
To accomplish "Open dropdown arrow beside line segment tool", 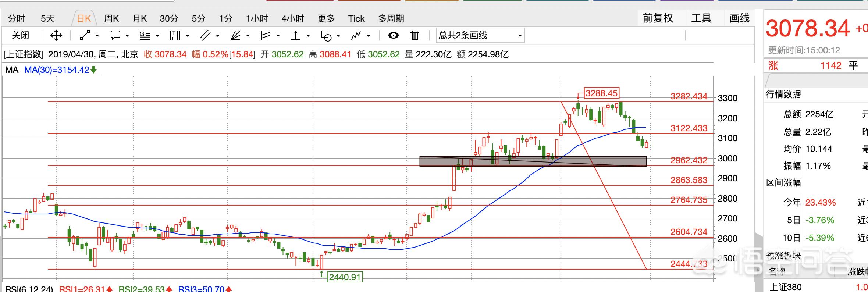I will pos(97,36).
